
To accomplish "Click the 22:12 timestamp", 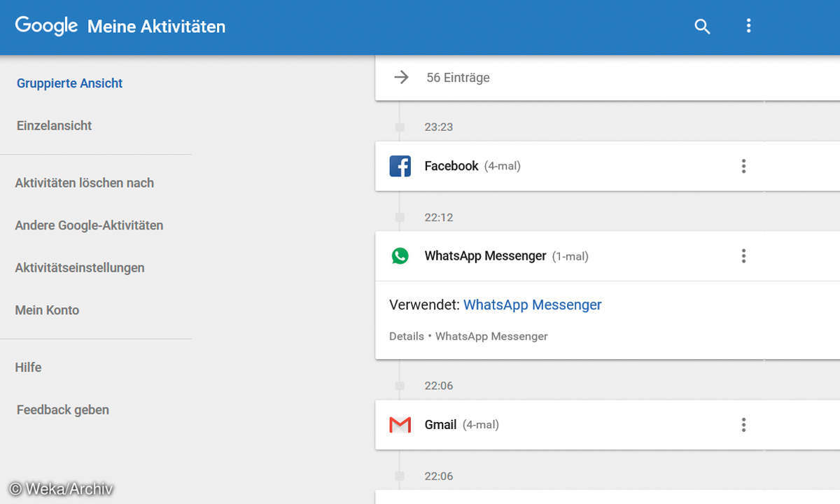I will pyautogui.click(x=439, y=217).
